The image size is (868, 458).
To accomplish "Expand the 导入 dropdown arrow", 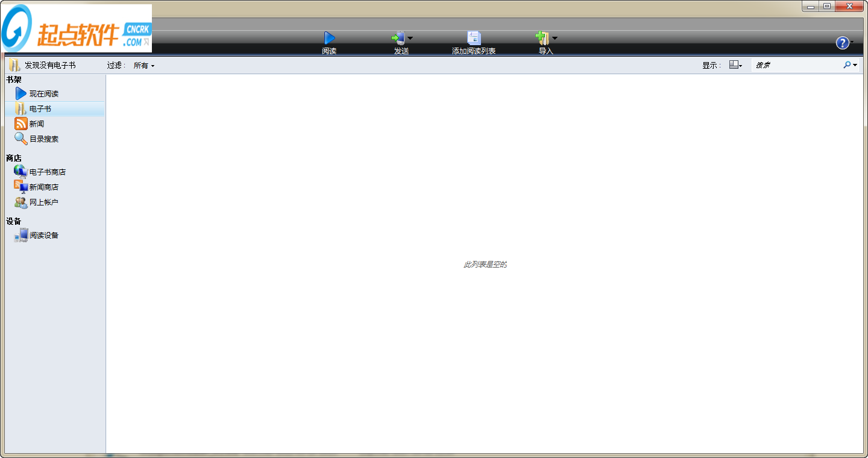I will 555,38.
